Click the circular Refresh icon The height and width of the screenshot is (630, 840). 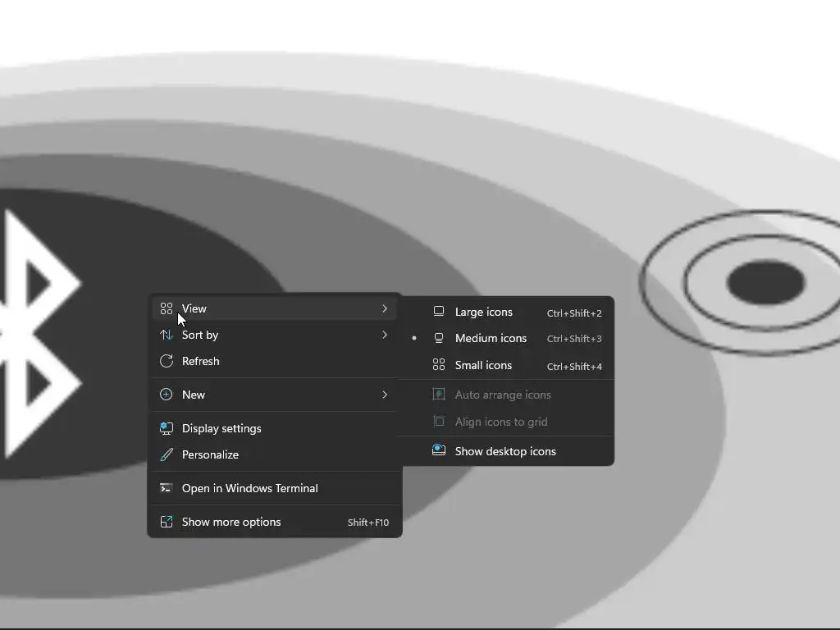[167, 361]
